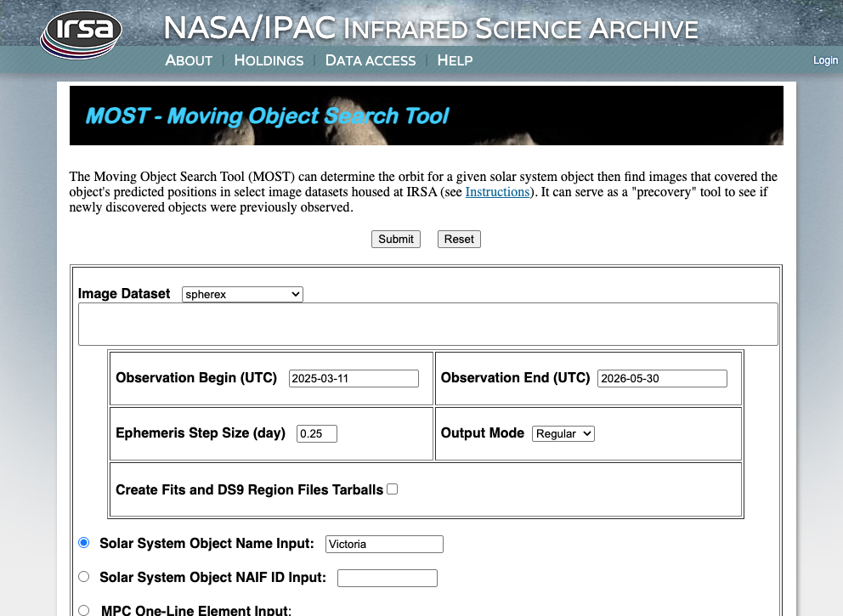843x616 pixels.
Task: Enable Create Fits and DS9 Tarballs checkbox
Action: [393, 489]
